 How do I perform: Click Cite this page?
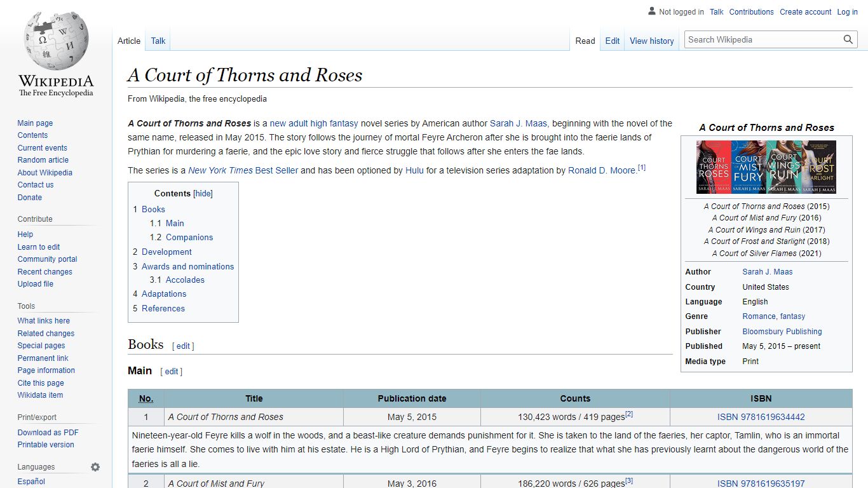tap(41, 383)
